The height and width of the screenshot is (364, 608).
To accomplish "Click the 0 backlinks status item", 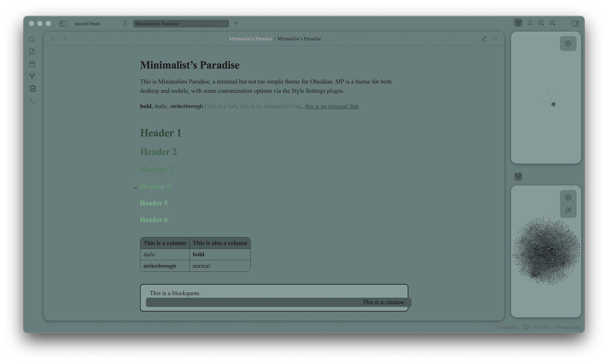I will point(507,327).
